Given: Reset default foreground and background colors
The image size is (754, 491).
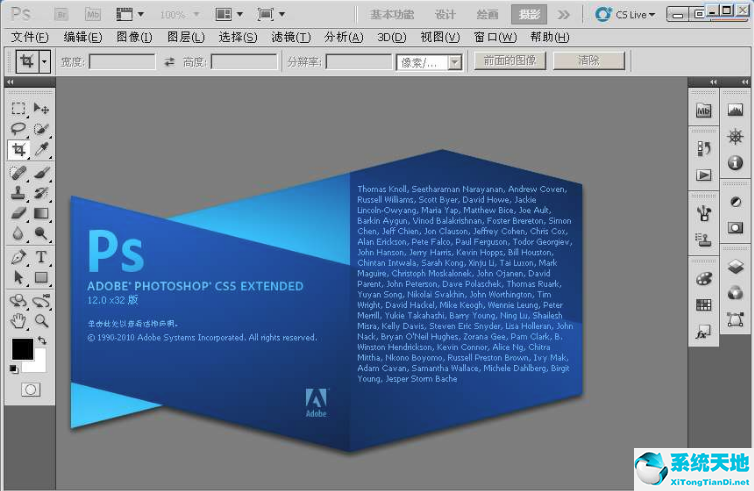Looking at the screenshot, I should (x=14, y=369).
